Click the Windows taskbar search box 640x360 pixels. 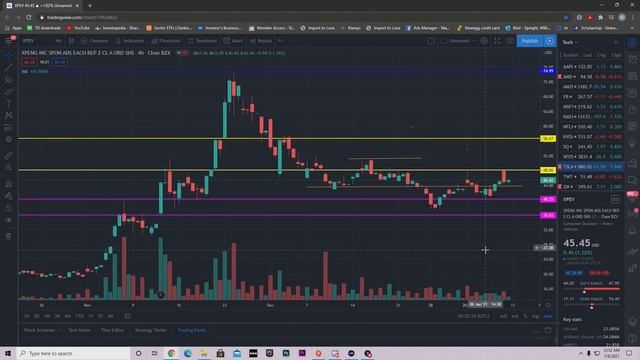click(73, 353)
